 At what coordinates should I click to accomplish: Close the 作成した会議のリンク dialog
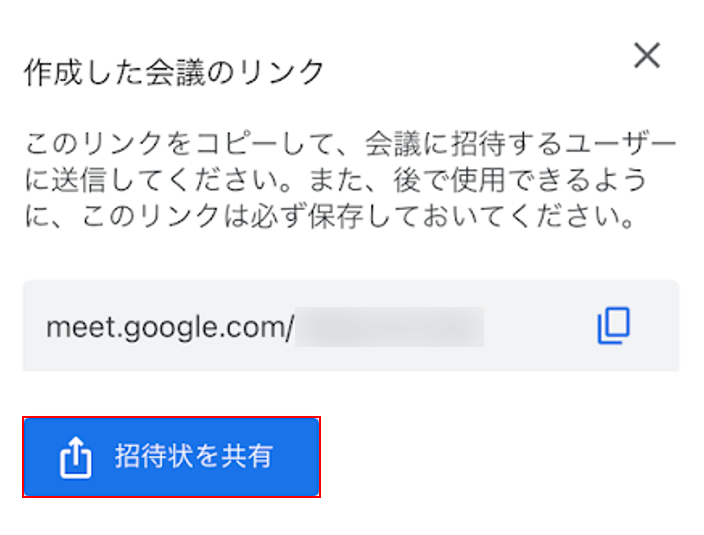(x=647, y=56)
